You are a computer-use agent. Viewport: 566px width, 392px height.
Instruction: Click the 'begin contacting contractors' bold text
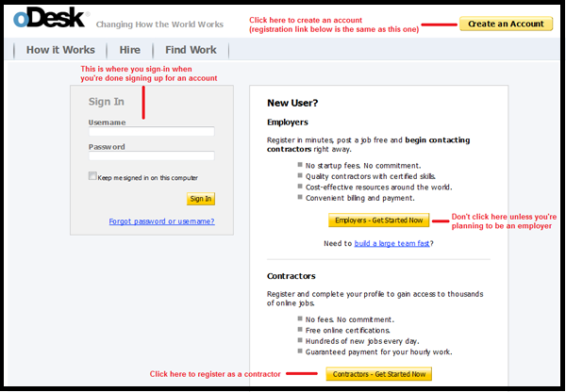tap(368, 144)
